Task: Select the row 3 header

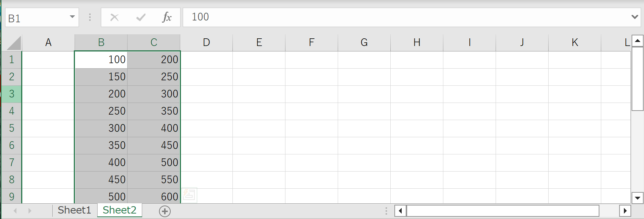Action: (12, 94)
